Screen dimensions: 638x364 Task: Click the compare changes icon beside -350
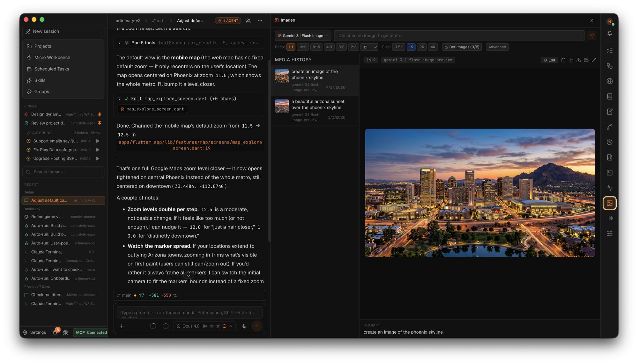coord(175,295)
